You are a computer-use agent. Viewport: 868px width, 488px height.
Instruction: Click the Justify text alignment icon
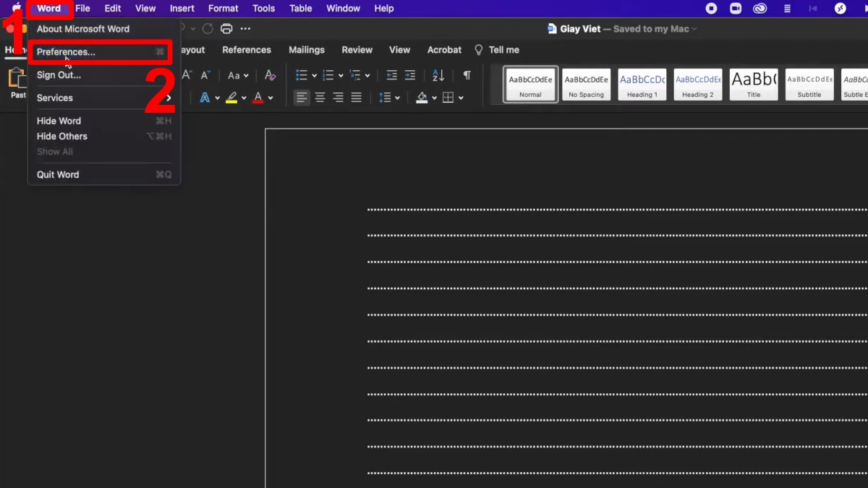coord(356,98)
